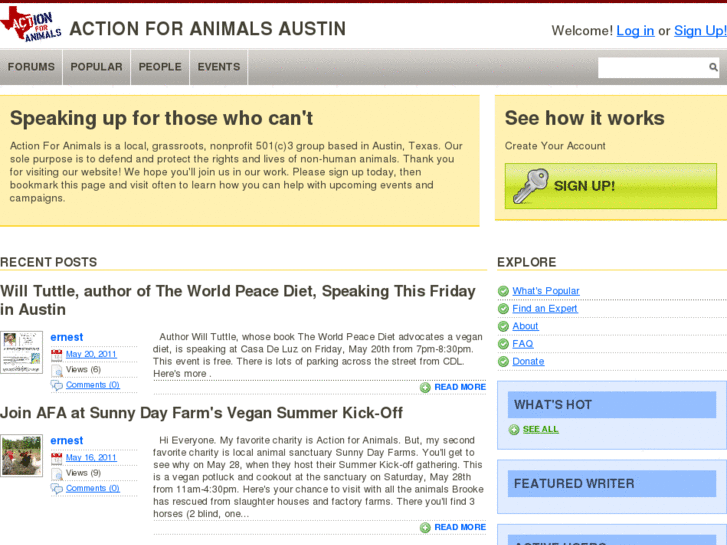Click the green plus icon beside first Read More
Screen dimensions: 727x545
425,388
